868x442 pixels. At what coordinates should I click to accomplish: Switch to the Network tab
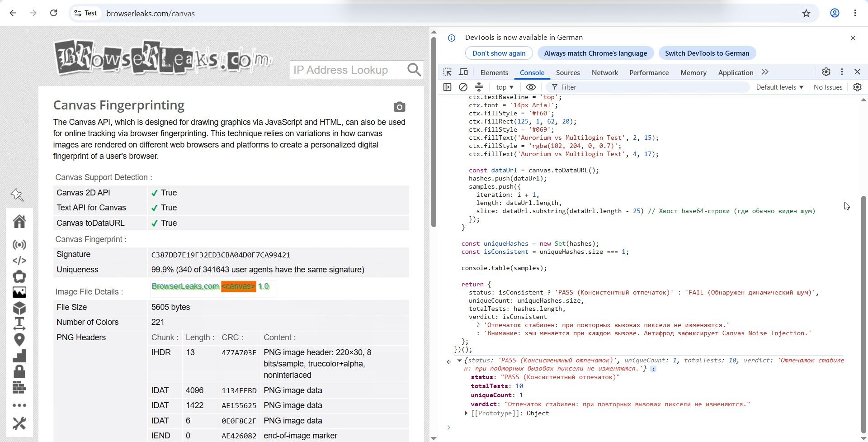coord(605,72)
